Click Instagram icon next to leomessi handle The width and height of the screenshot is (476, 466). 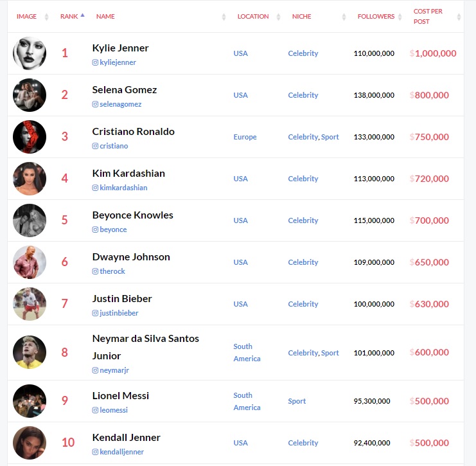point(95,411)
